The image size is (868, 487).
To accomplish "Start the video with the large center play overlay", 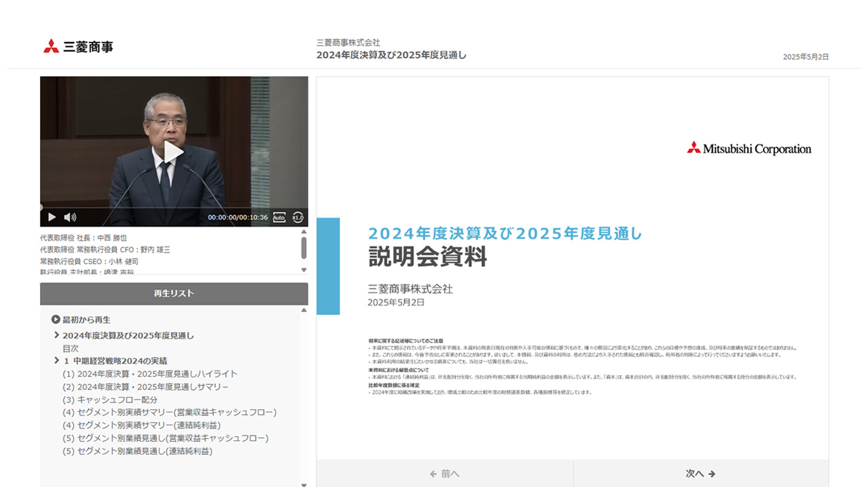I will (x=174, y=151).
